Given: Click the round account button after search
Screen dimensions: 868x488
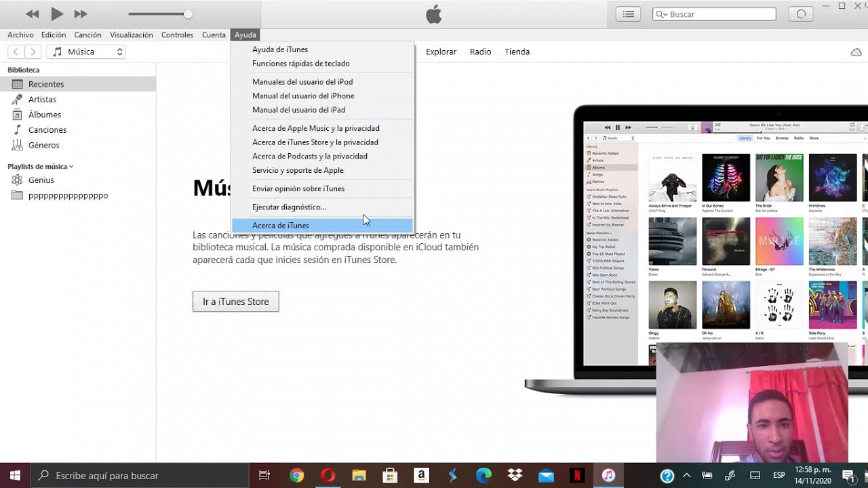Looking at the screenshot, I should [x=801, y=14].
